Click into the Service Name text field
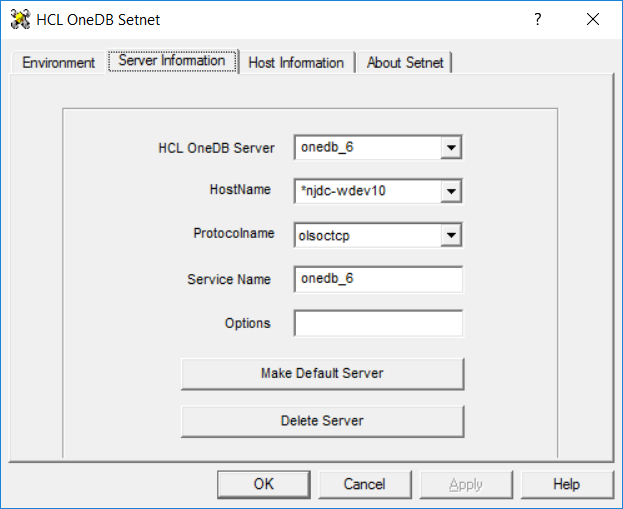This screenshot has width=623, height=509. 378,279
